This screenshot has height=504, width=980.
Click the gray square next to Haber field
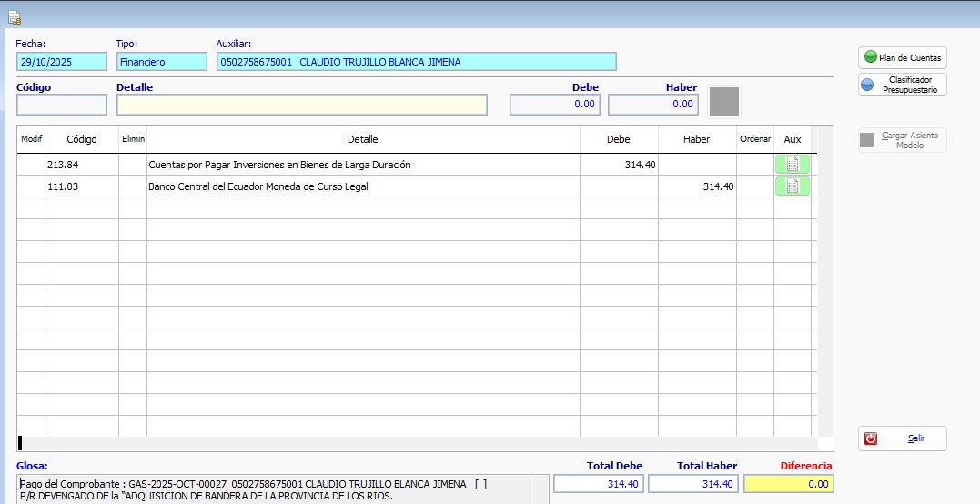click(x=724, y=102)
